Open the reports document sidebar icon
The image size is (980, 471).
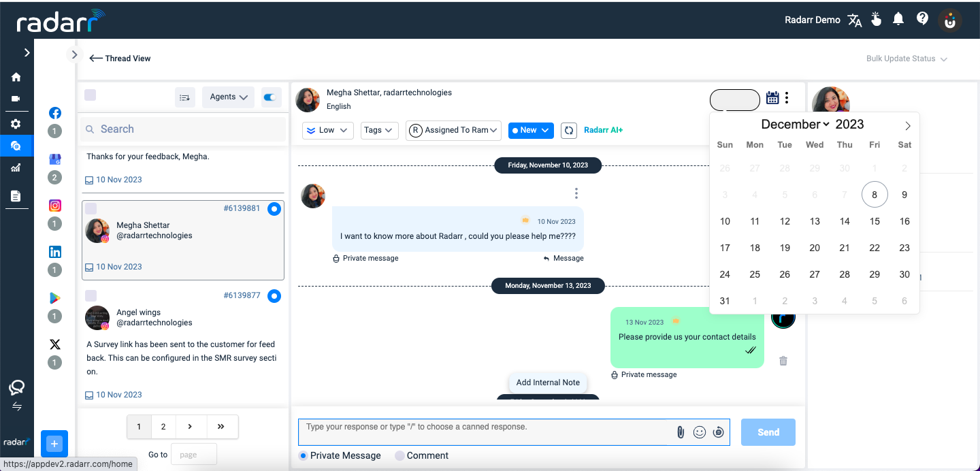point(16,196)
